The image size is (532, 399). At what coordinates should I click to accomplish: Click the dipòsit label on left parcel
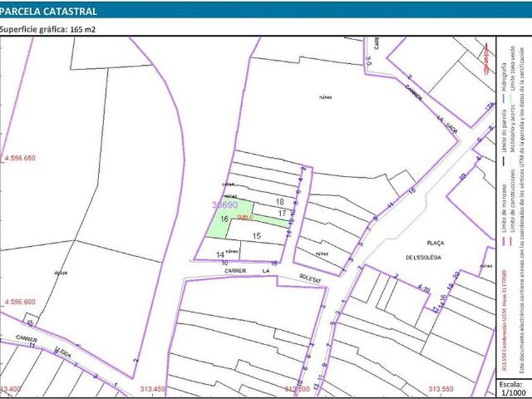tap(61, 273)
